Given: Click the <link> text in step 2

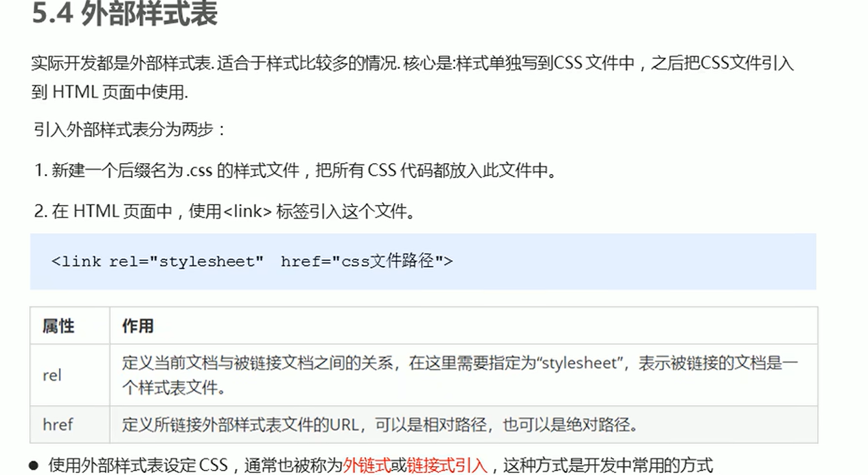Looking at the screenshot, I should tap(247, 212).
